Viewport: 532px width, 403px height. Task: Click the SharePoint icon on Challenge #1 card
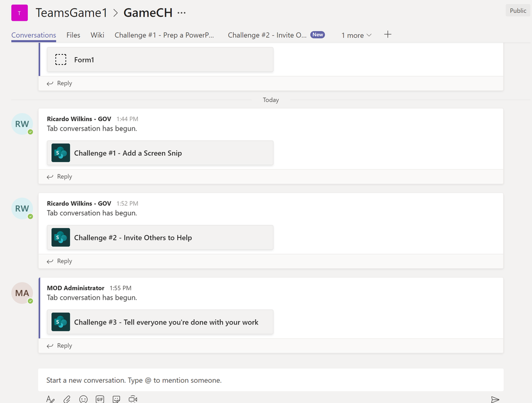[x=61, y=153]
